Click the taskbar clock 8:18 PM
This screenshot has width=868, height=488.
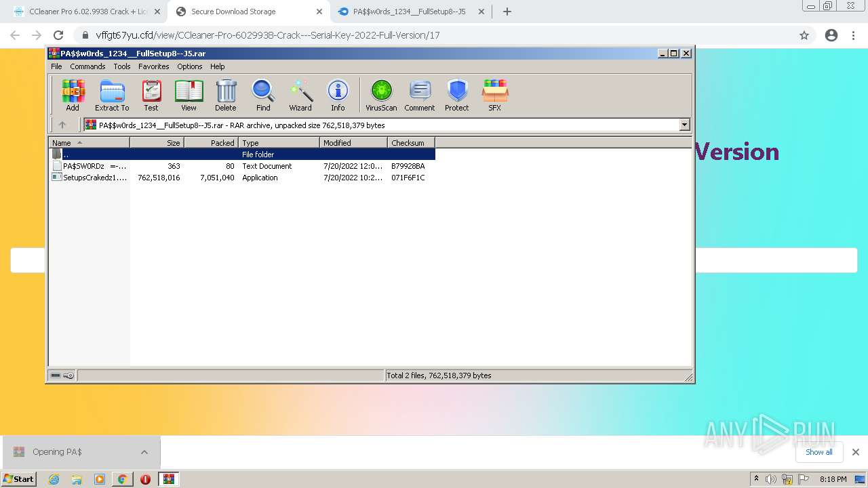click(x=833, y=479)
